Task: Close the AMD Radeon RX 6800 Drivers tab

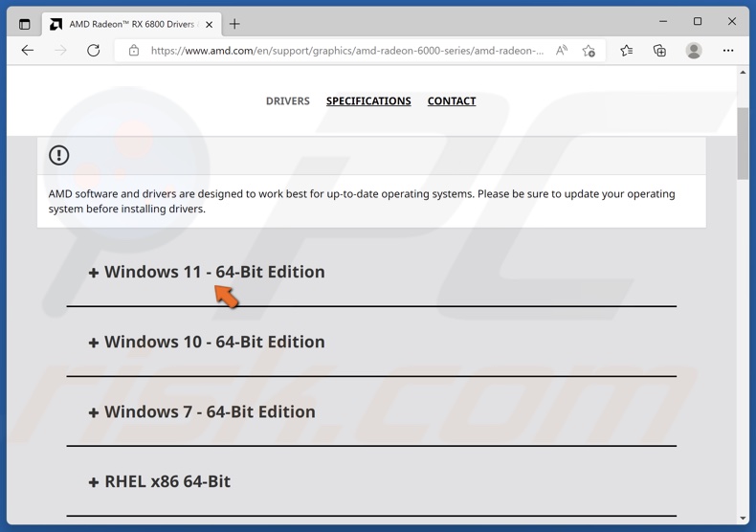Action: (210, 25)
